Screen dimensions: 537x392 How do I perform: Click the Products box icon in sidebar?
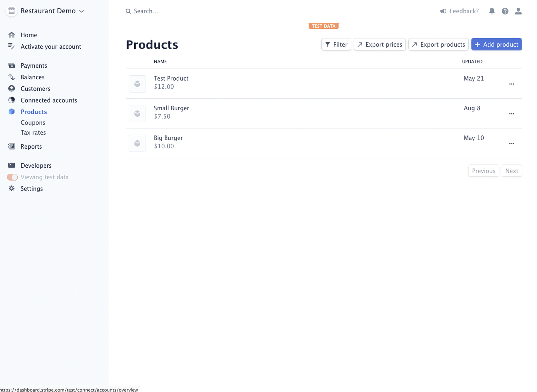coord(12,111)
